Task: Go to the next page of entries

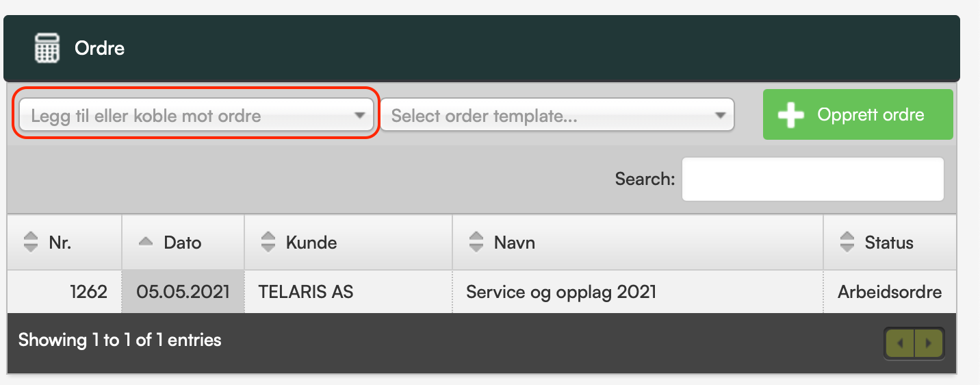Action: (929, 343)
